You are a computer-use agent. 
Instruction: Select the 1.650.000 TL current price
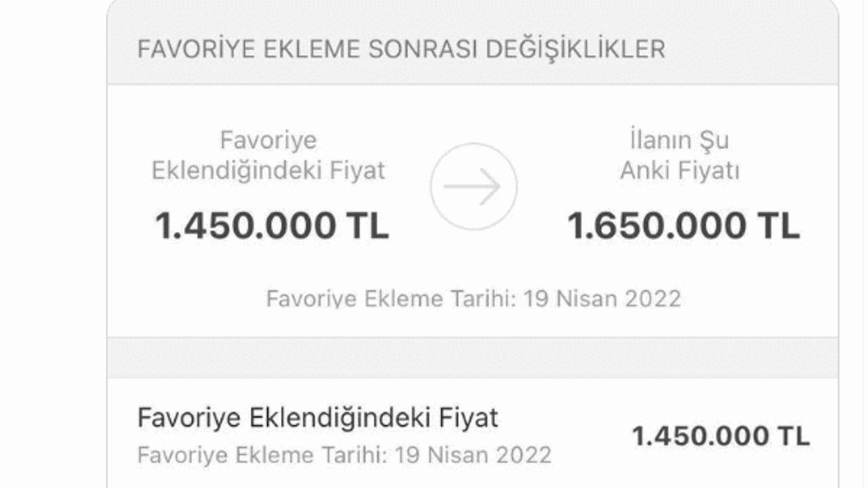click(683, 226)
